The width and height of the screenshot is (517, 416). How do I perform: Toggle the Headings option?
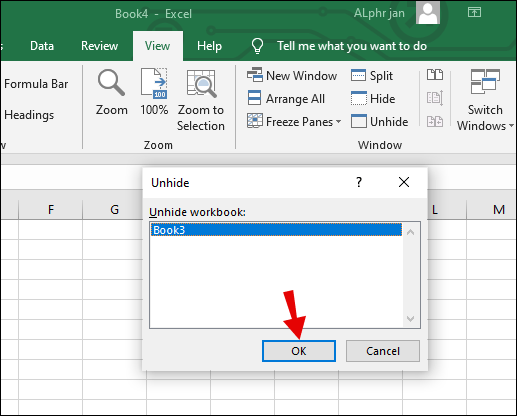[29, 115]
